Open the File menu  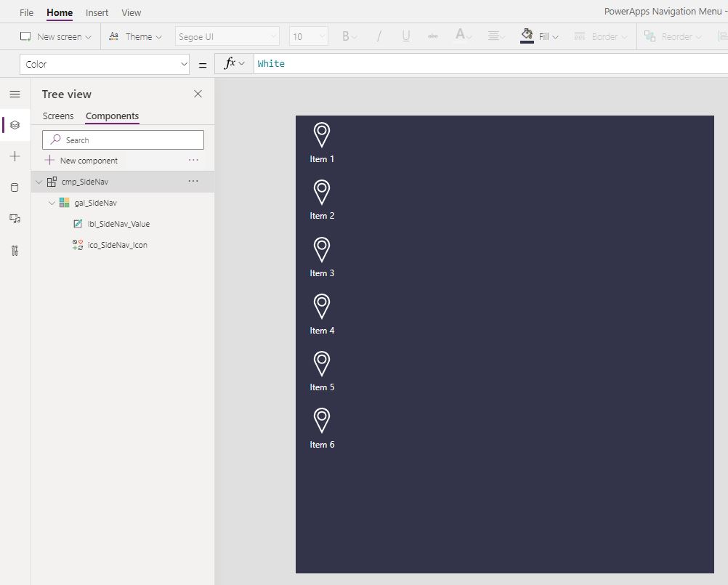coord(26,12)
